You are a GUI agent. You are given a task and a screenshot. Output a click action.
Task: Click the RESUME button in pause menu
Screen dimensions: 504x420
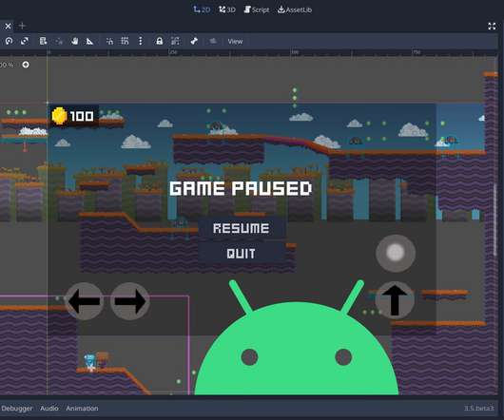coord(242,228)
